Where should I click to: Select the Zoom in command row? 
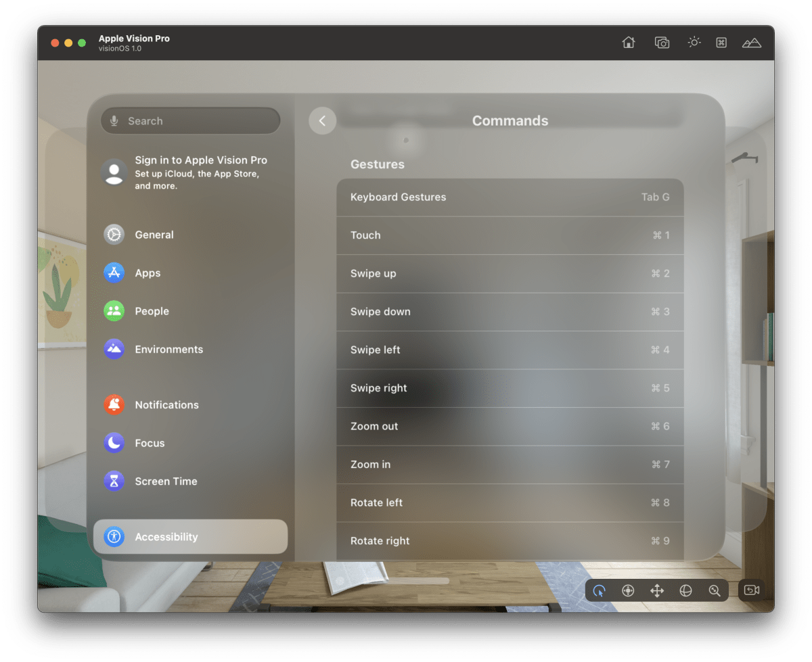click(x=510, y=465)
